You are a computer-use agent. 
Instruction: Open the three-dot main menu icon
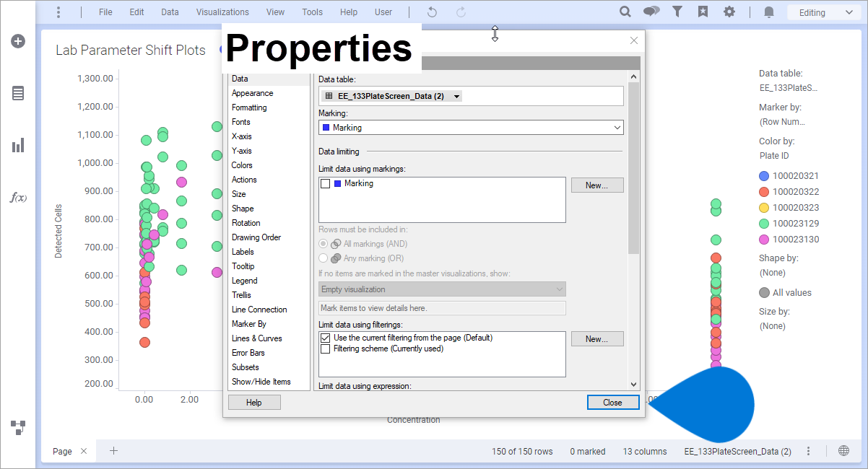[x=58, y=12]
